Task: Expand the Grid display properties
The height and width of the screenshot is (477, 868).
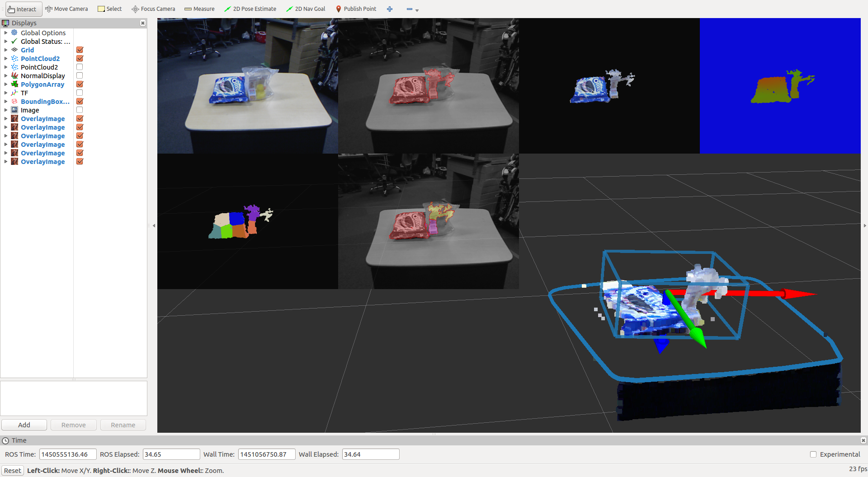Action: point(5,50)
